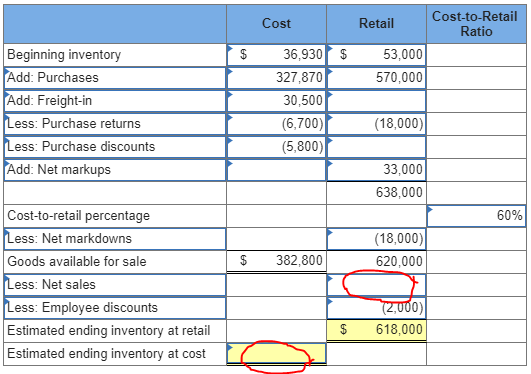
Task: Click the Beginning inventory row label
Action: click(x=64, y=55)
